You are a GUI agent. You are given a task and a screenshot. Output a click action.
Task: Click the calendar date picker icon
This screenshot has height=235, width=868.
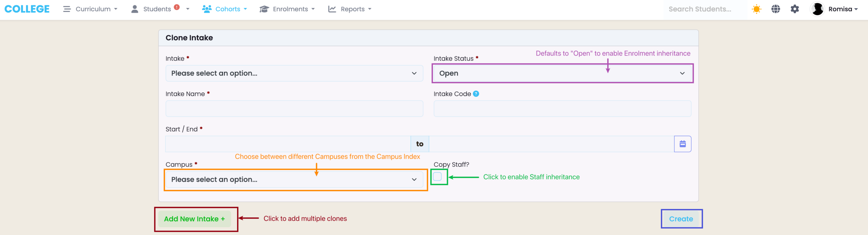tap(683, 144)
